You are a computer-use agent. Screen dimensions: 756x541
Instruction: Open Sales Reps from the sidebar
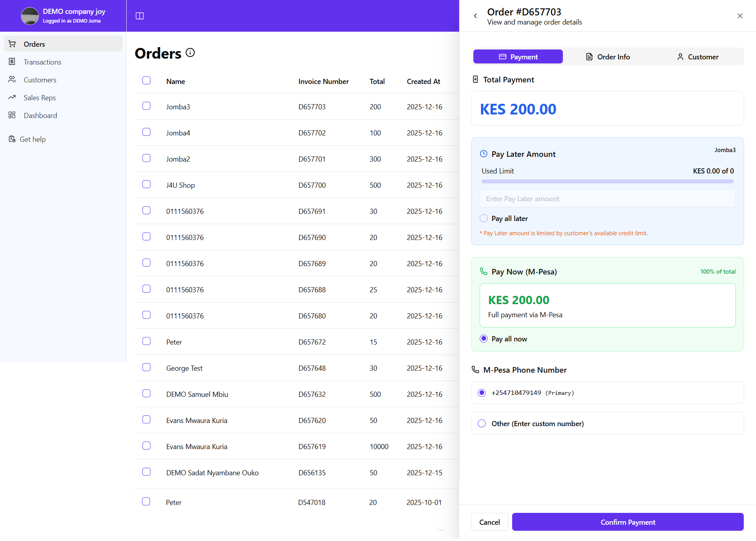click(x=12, y=97)
